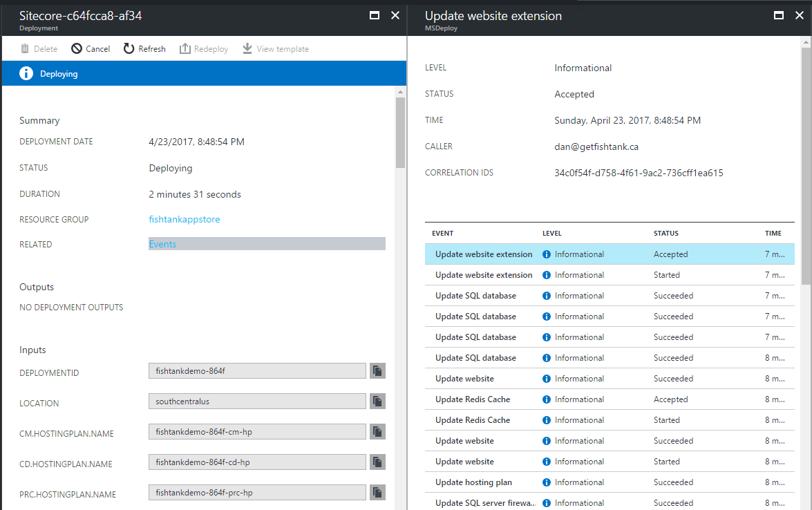Copy the LOCATION value
Image resolution: width=812 pixels, height=510 pixels.
tap(377, 402)
